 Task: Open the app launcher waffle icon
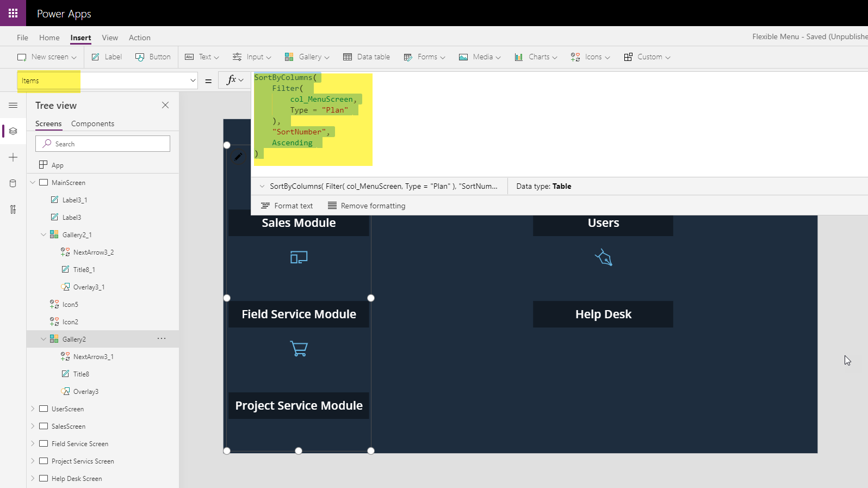[x=13, y=13]
